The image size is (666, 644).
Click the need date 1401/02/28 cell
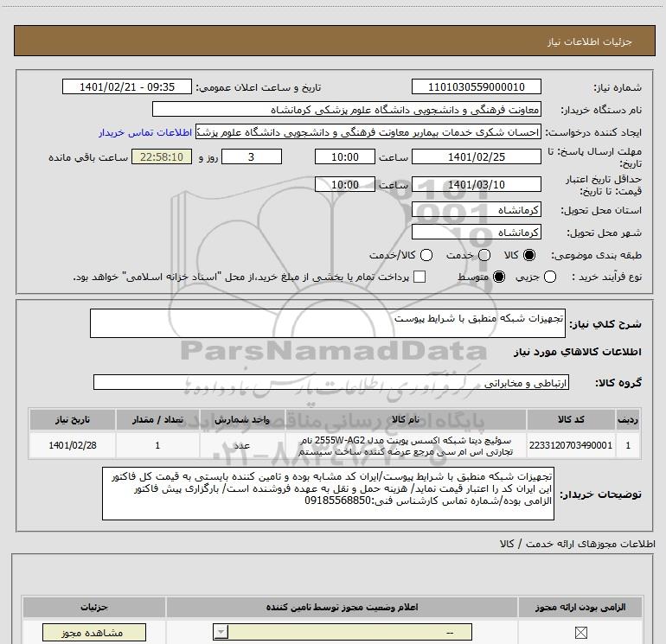73,445
